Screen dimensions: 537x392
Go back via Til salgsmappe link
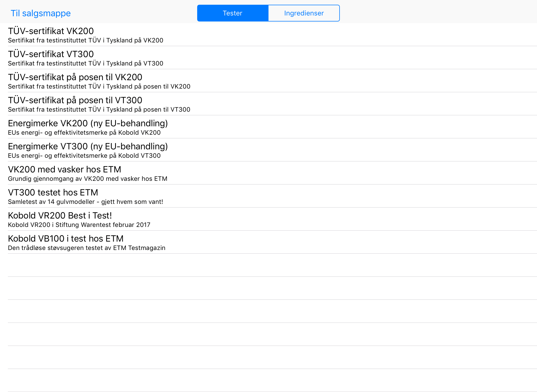(x=41, y=13)
